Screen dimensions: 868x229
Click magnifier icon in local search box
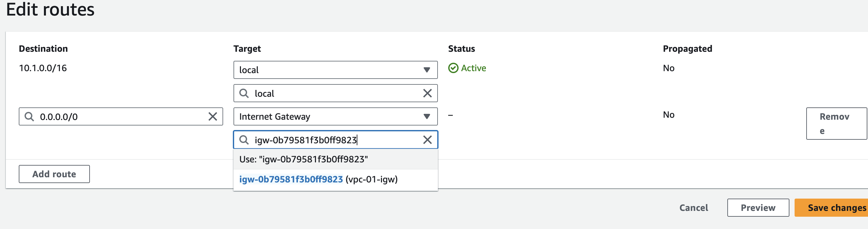[244, 93]
